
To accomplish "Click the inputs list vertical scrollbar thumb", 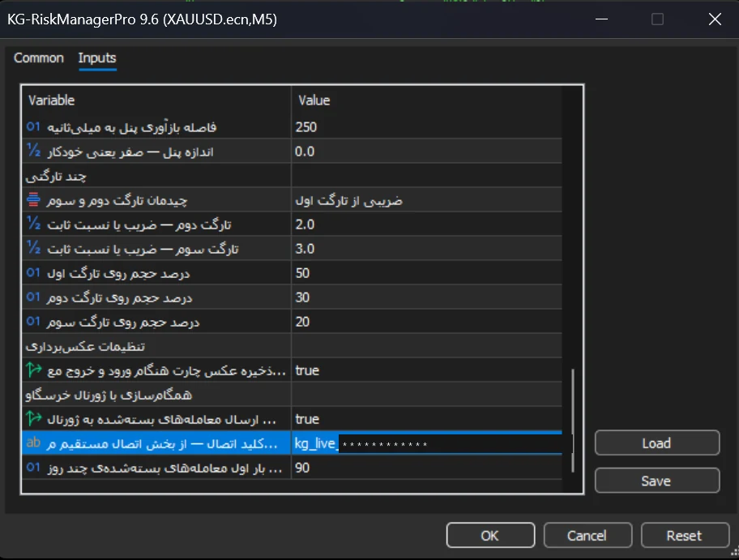I will pyautogui.click(x=573, y=421).
